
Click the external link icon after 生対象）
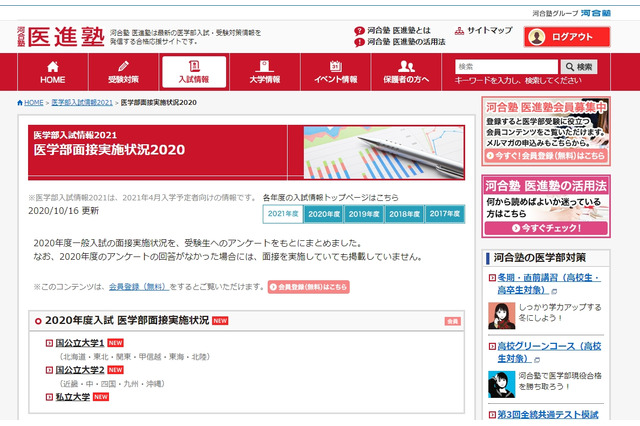point(537,360)
